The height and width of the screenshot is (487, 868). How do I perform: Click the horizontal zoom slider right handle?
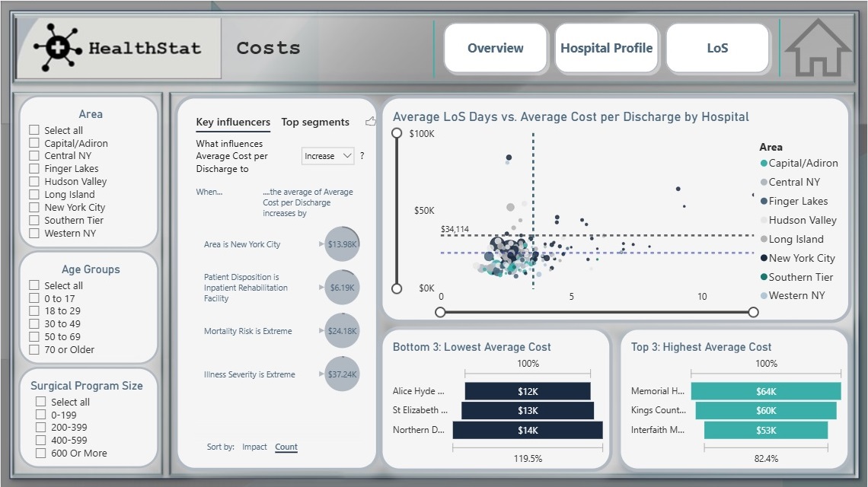click(x=754, y=312)
